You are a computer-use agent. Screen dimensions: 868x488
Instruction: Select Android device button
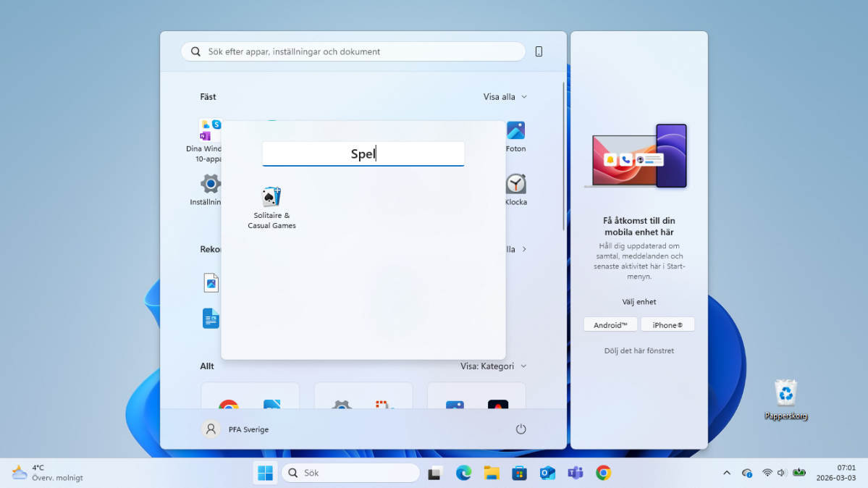point(610,325)
